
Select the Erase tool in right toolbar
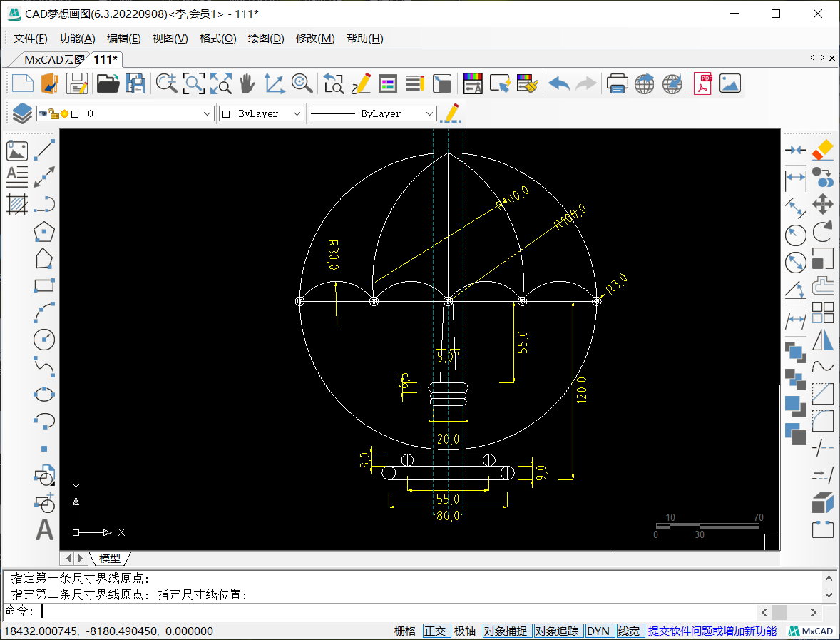[823, 150]
